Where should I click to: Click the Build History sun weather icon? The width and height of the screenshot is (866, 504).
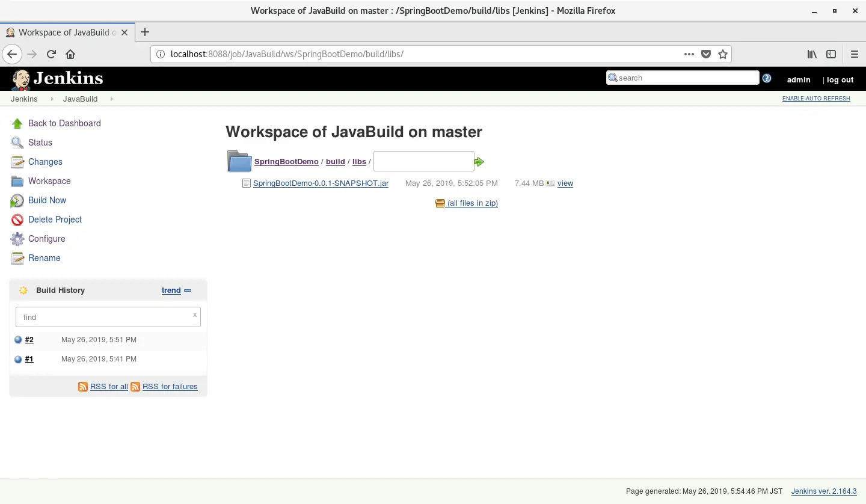(23, 290)
